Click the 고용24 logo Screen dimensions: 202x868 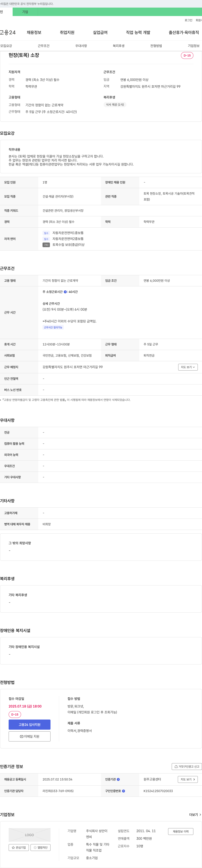click(x=8, y=33)
